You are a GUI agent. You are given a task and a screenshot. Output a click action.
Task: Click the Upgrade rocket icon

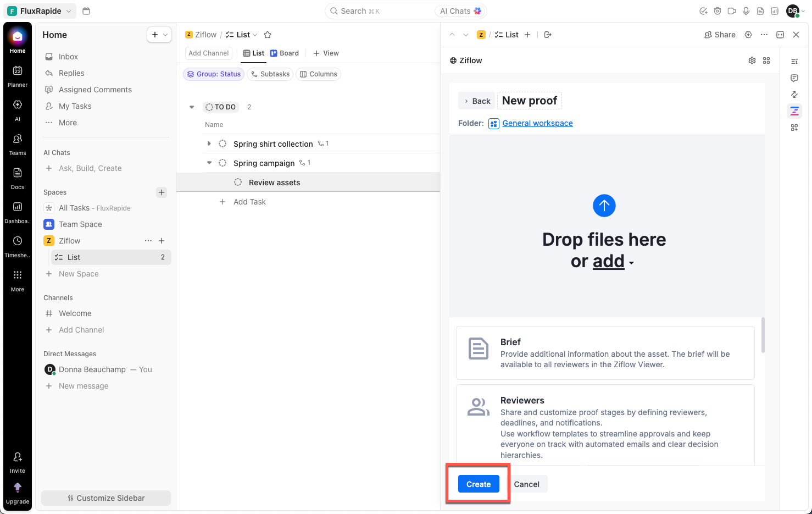click(18, 488)
